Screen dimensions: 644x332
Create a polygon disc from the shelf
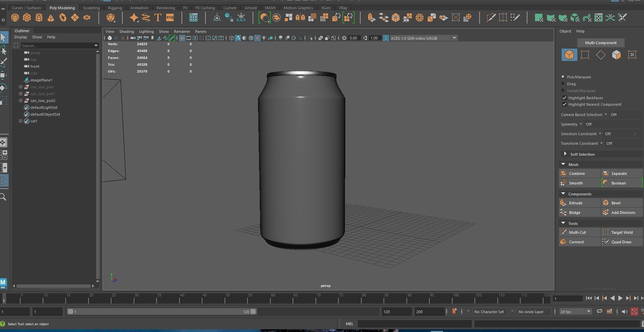point(87,17)
